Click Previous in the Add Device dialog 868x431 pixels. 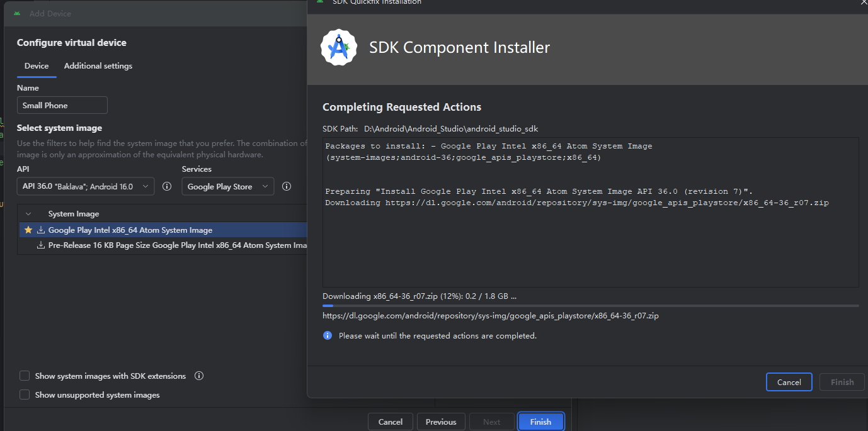441,422
